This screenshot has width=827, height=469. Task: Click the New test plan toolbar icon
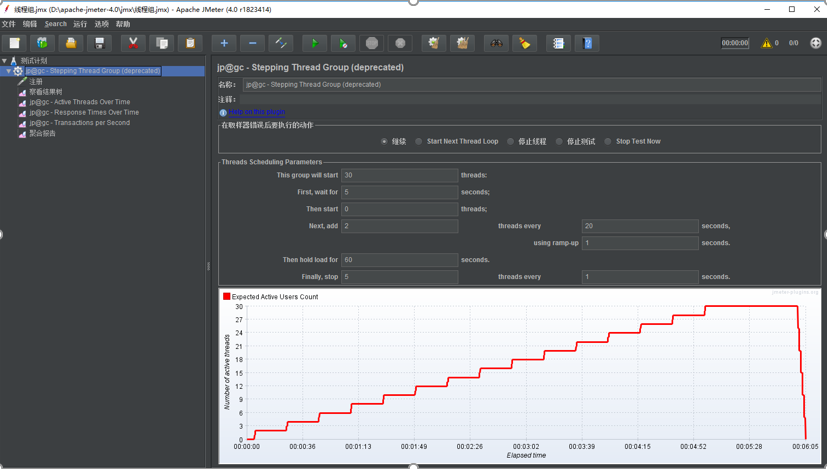(x=14, y=43)
